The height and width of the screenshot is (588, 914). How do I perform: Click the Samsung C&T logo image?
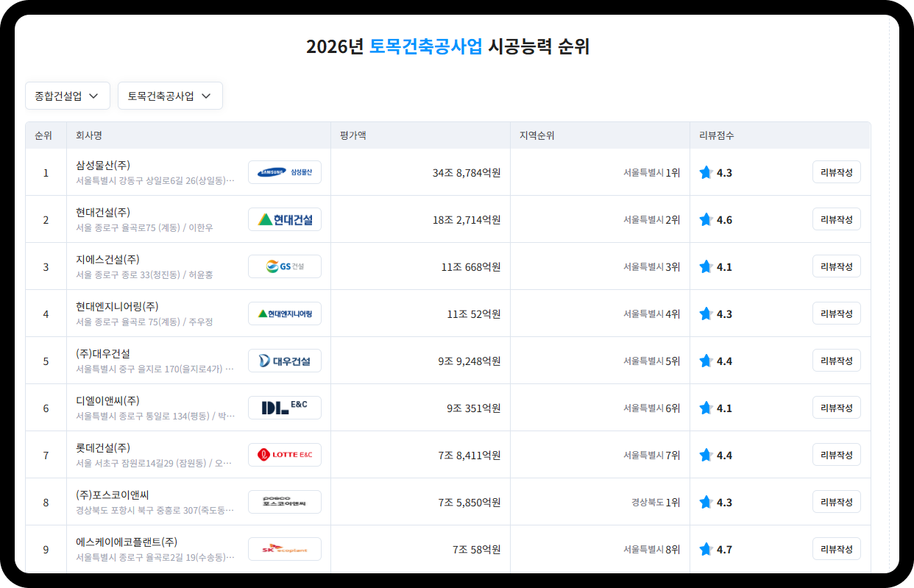coord(285,172)
